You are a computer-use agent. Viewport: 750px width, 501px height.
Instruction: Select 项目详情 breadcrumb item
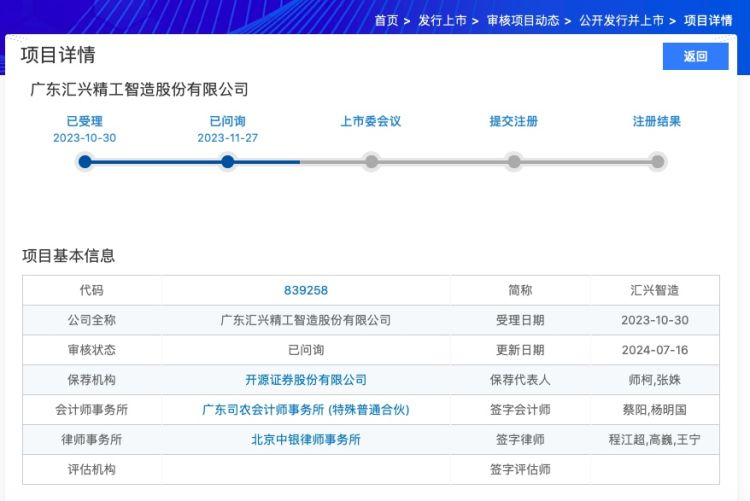coord(708,21)
